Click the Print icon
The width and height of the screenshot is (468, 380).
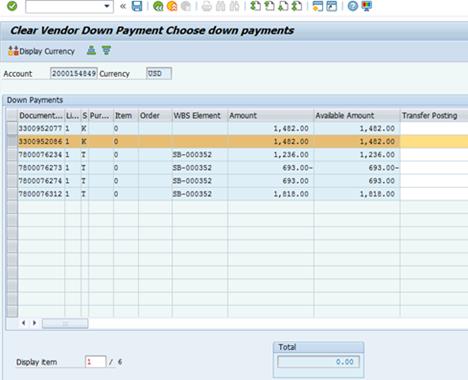(207, 6)
